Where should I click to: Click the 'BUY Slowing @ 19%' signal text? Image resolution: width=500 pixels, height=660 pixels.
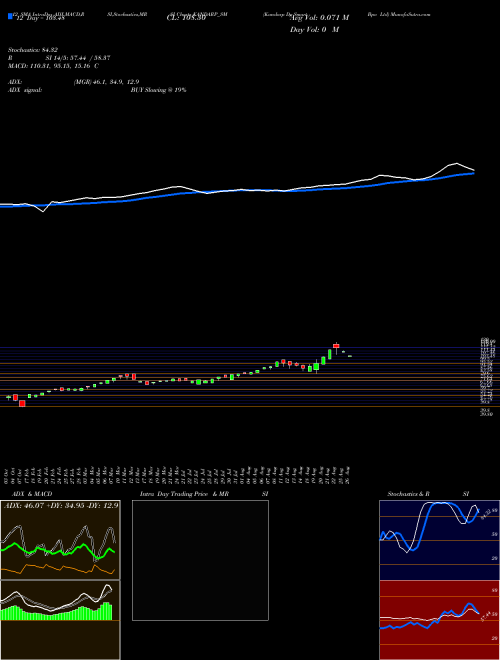point(158,90)
